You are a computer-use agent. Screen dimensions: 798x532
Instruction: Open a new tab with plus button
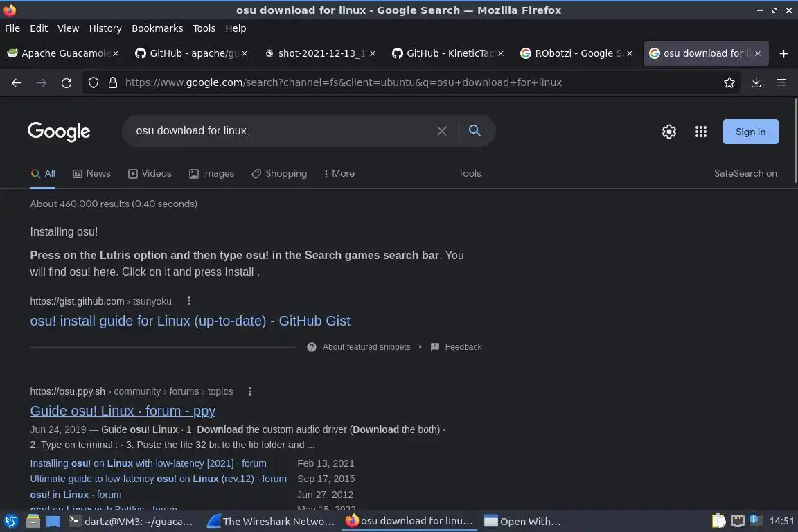(x=783, y=53)
